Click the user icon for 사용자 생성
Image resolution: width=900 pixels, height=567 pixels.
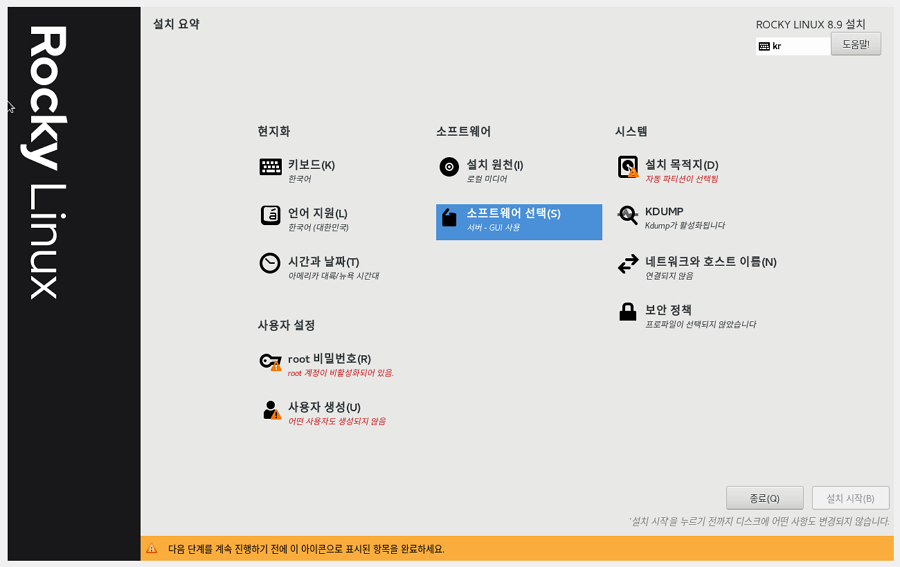pos(271,410)
